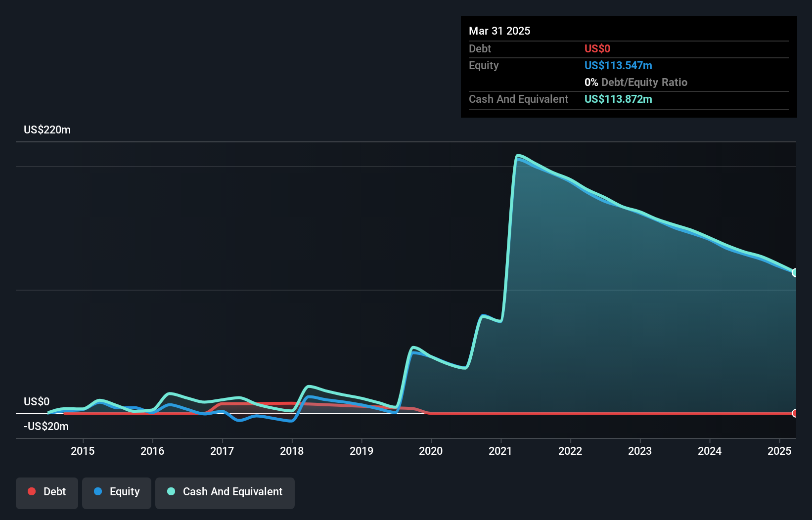
Task: Click the 2015 x-axis label
Action: pos(83,451)
